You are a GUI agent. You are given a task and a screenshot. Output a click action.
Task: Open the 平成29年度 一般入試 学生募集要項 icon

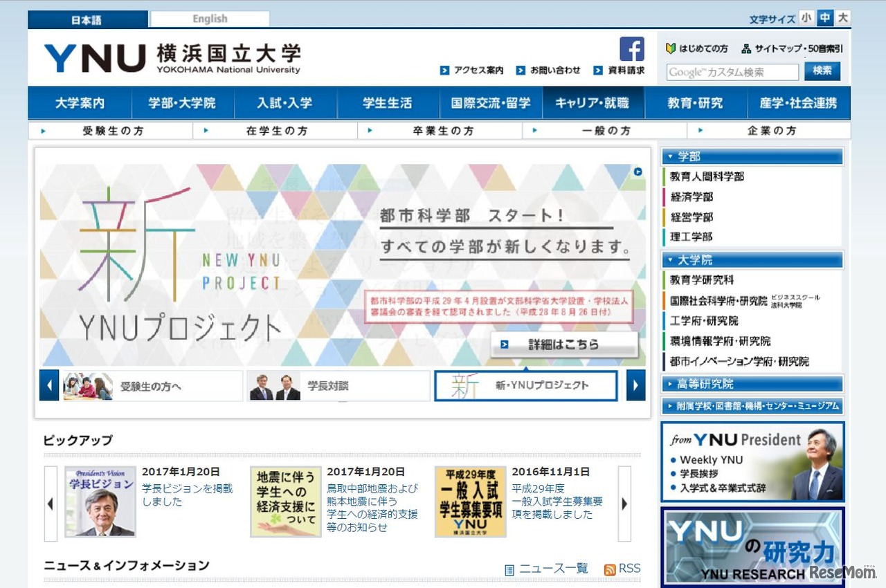[x=470, y=501]
